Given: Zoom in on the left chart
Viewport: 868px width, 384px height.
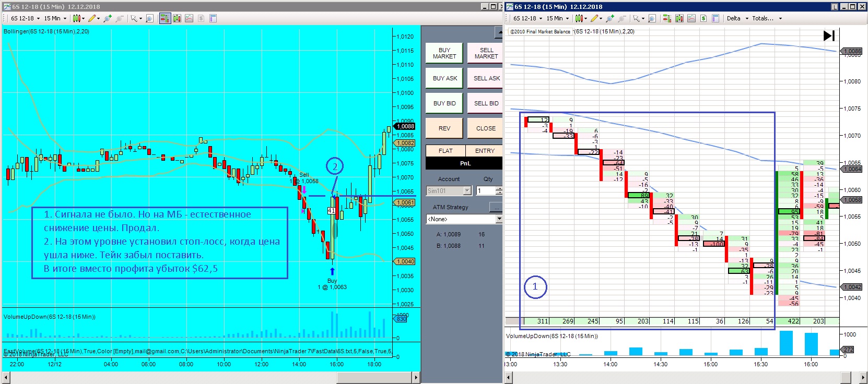Looking at the screenshot, I should [108, 18].
